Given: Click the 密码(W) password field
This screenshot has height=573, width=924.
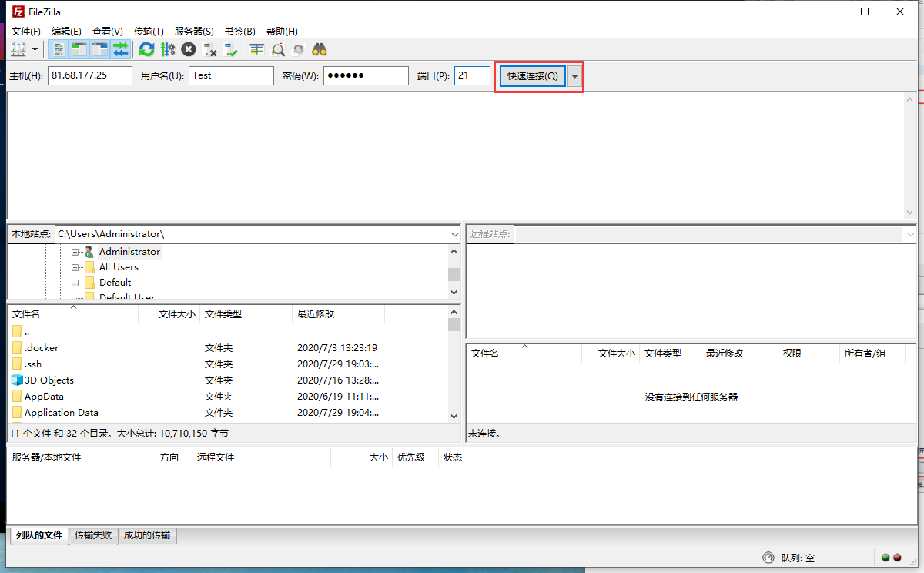Looking at the screenshot, I should [x=366, y=75].
